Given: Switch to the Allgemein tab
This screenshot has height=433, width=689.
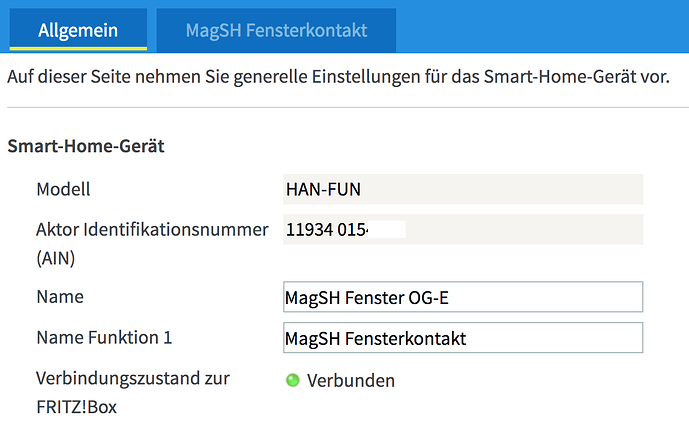Looking at the screenshot, I should [x=78, y=30].
